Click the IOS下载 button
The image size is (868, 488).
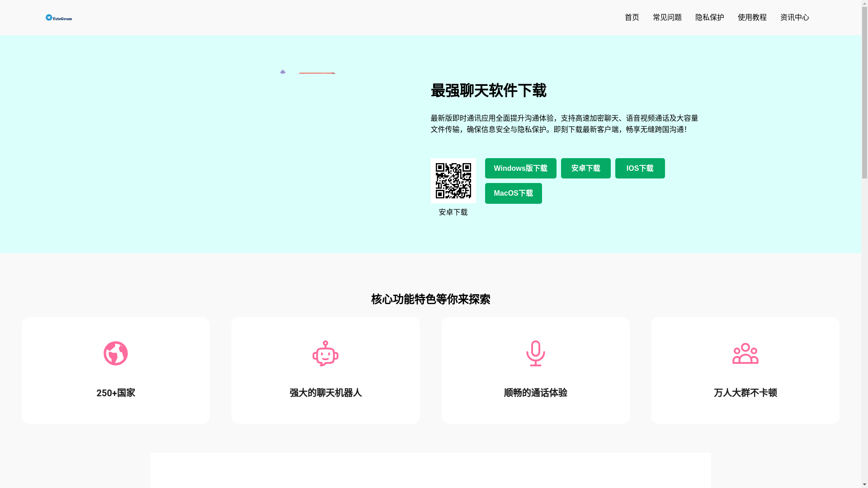[640, 168]
